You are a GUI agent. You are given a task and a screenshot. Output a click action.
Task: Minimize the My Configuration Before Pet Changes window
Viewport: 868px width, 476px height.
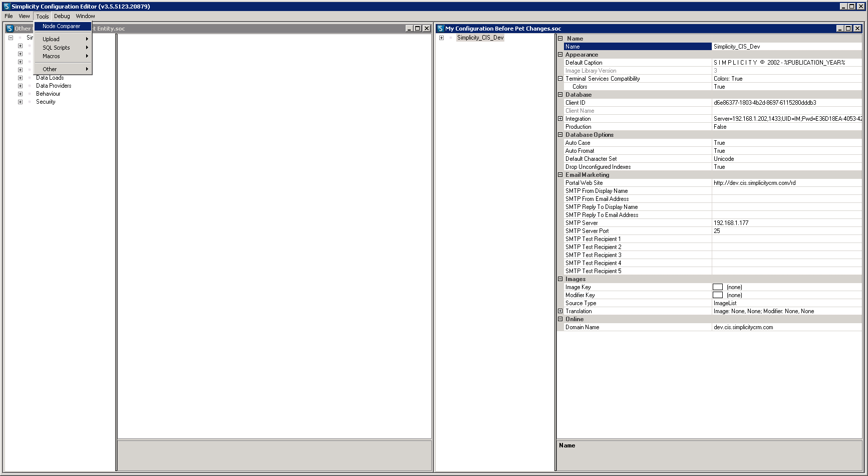pyautogui.click(x=840, y=29)
